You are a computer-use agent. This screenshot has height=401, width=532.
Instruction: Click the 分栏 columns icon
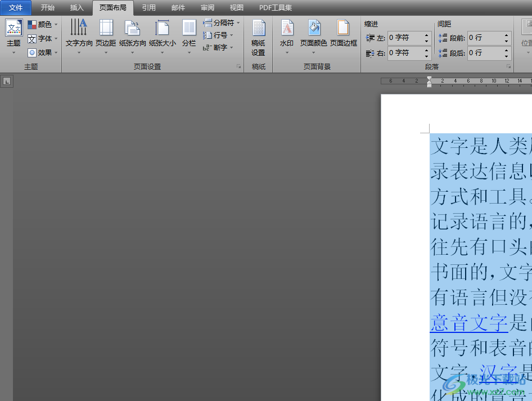tap(189, 27)
